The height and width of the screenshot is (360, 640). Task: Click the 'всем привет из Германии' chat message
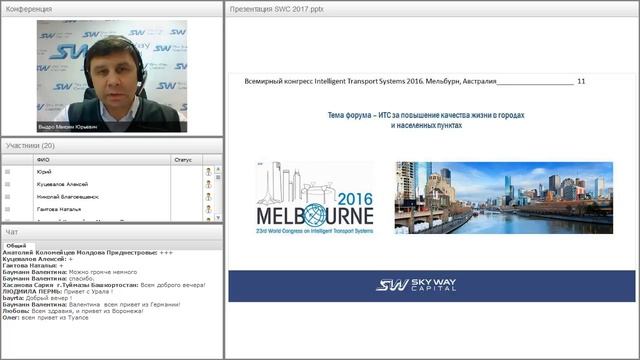click(x=91, y=304)
